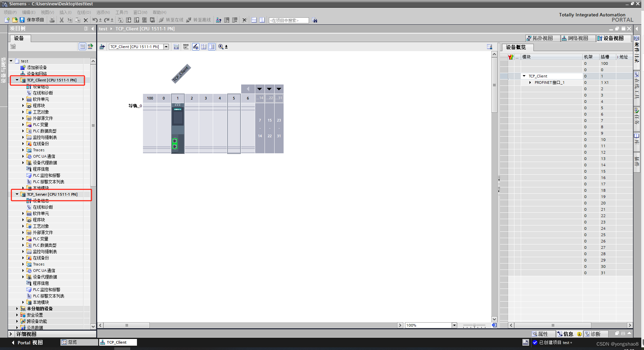Click the start simulation icon

145,20
